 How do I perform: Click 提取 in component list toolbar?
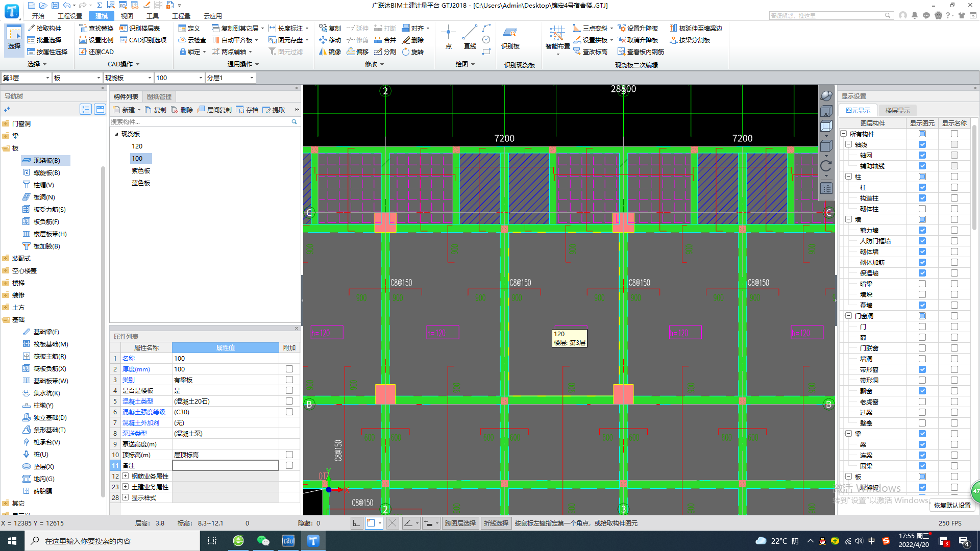click(x=274, y=110)
